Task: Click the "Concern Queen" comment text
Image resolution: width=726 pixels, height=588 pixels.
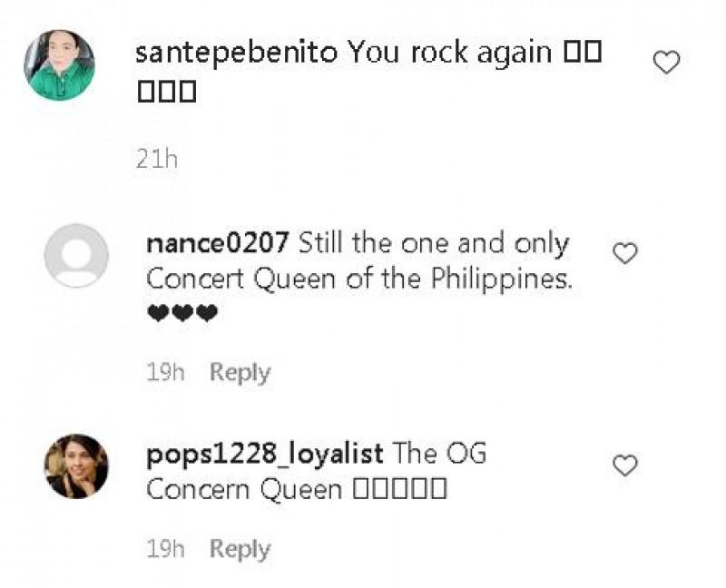Action: pyautogui.click(x=244, y=490)
